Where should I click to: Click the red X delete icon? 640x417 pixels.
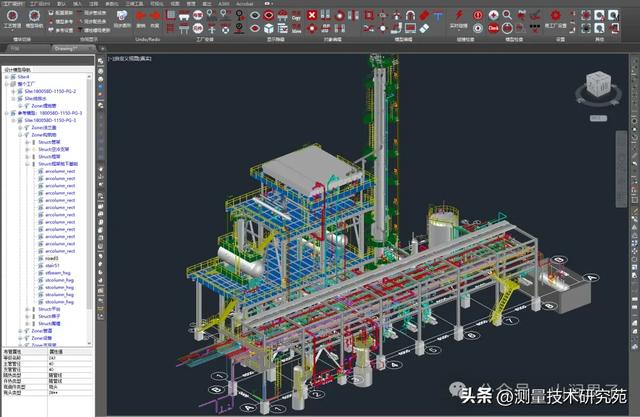pyautogui.click(x=312, y=16)
